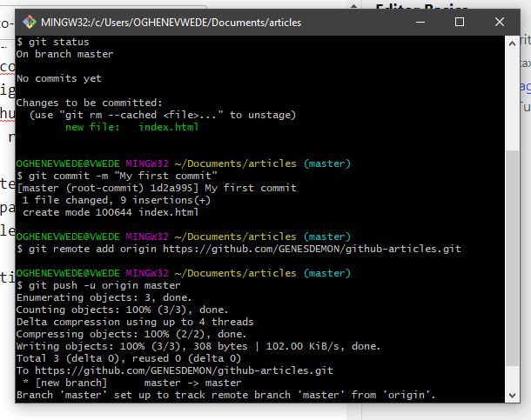Click the terminal scrollbar up arrow
Viewport: 531px width, 420px height.
(512, 43)
